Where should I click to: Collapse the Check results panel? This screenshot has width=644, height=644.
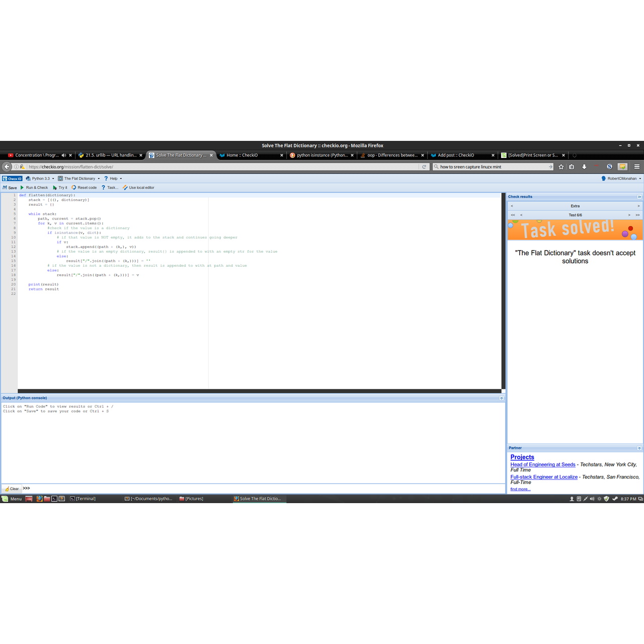tap(639, 197)
